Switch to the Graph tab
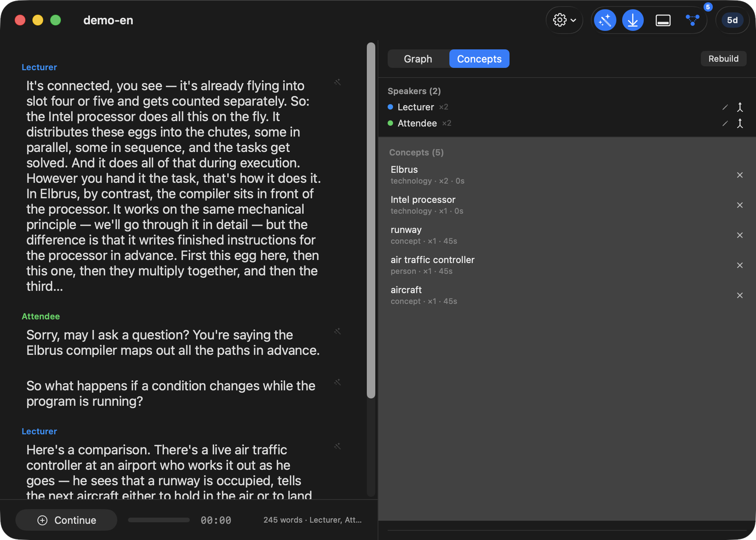Screen dimensions: 756x540 click(x=418, y=59)
